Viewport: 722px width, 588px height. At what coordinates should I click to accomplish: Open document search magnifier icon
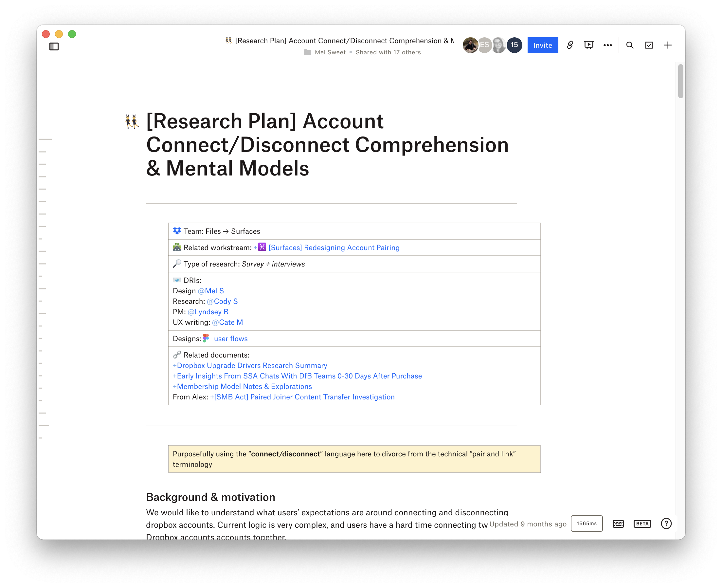click(630, 45)
